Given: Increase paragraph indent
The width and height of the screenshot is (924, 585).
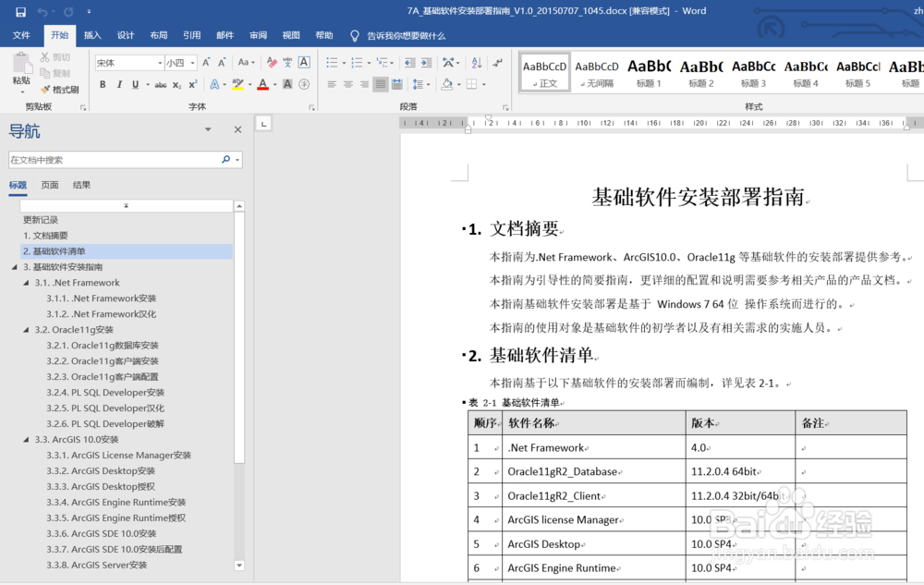Looking at the screenshot, I should (x=427, y=63).
